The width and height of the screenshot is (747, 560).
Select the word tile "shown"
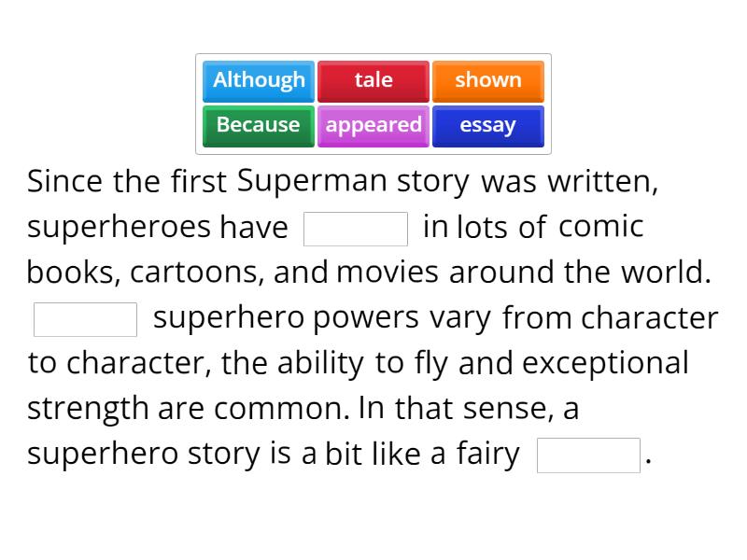(x=488, y=80)
